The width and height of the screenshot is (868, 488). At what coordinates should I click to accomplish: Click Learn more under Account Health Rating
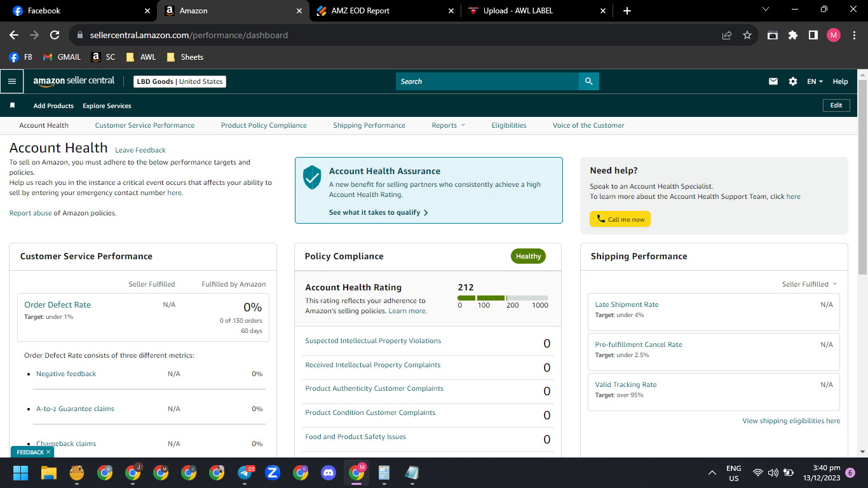point(407,311)
